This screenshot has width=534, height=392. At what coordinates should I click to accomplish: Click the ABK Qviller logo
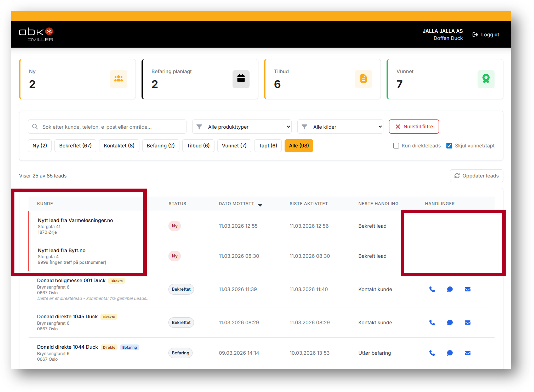(36, 34)
